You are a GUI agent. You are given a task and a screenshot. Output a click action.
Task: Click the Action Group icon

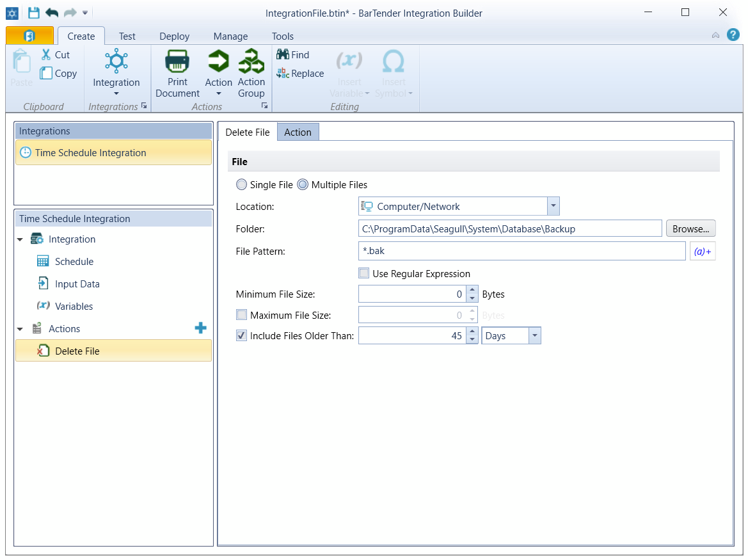(x=251, y=61)
